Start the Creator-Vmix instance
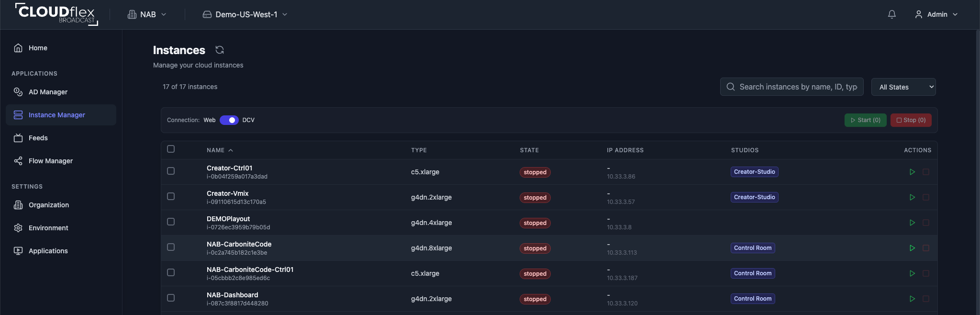This screenshot has width=980, height=315. coord(912,197)
